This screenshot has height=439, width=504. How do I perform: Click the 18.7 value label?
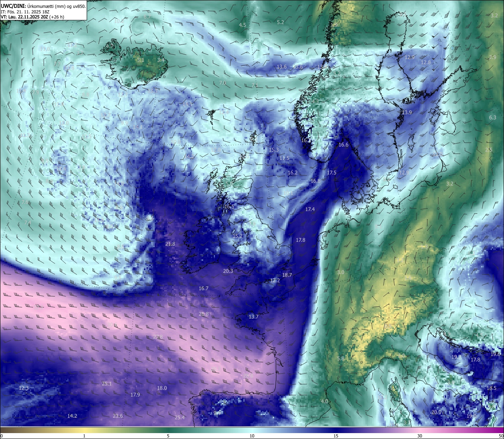(287, 275)
